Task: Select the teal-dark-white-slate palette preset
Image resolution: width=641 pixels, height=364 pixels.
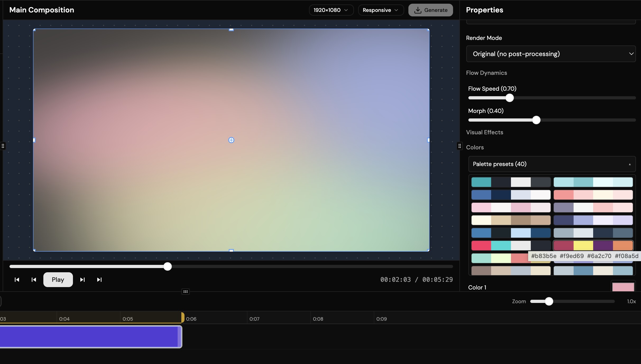Action: coord(511,182)
